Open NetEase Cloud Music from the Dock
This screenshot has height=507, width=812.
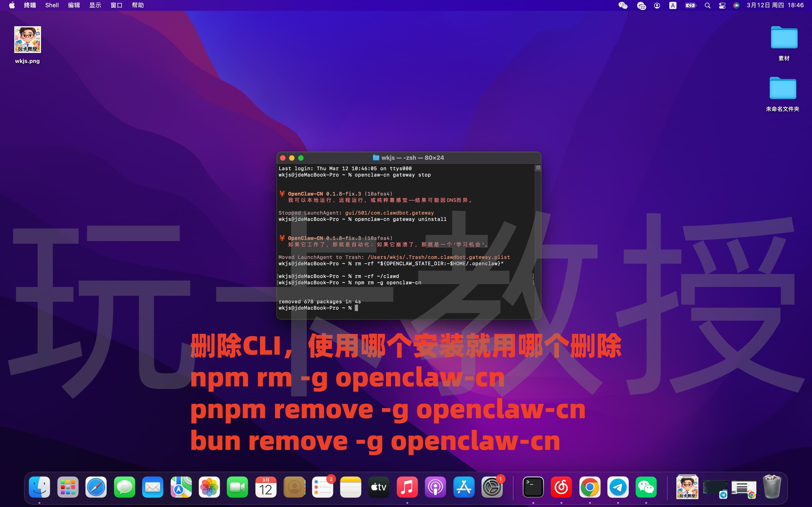coord(562,487)
